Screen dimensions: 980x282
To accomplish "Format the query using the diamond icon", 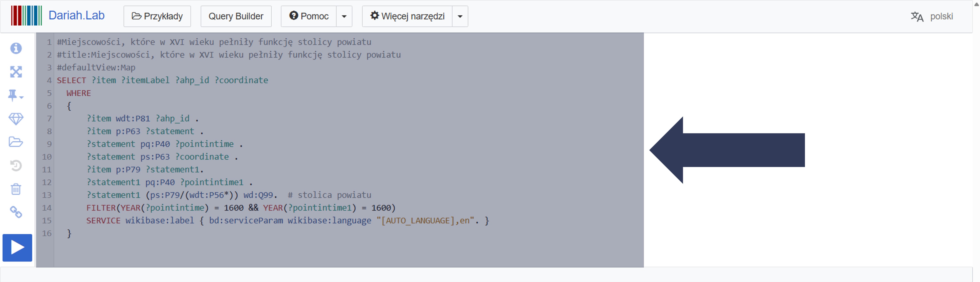I will [16, 119].
